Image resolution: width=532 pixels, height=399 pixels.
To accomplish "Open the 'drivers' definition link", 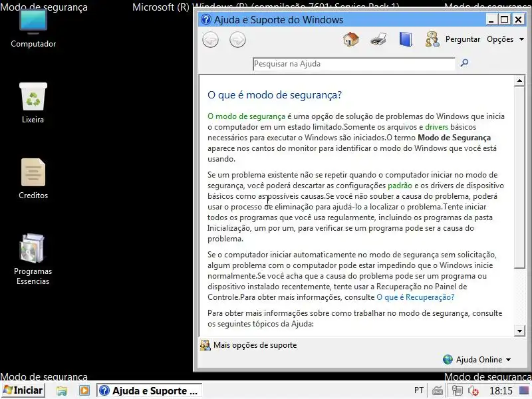I will (x=436, y=127).
